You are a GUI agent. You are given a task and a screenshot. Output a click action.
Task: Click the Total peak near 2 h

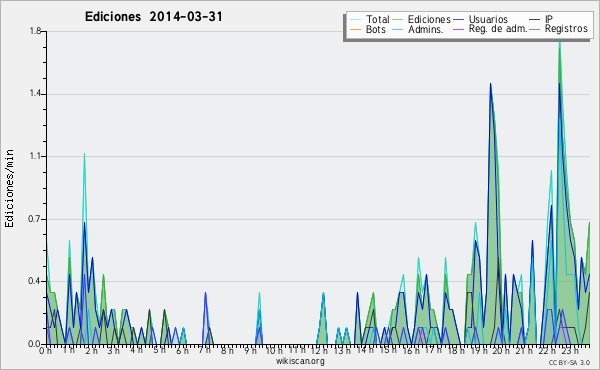[84, 154]
